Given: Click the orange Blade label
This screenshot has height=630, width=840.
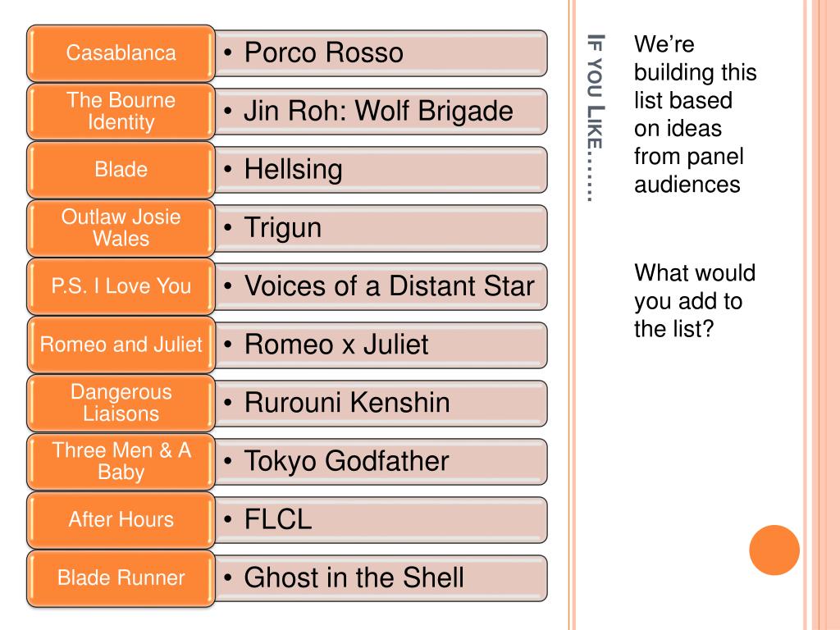Looking at the screenshot, I should 121,170.
